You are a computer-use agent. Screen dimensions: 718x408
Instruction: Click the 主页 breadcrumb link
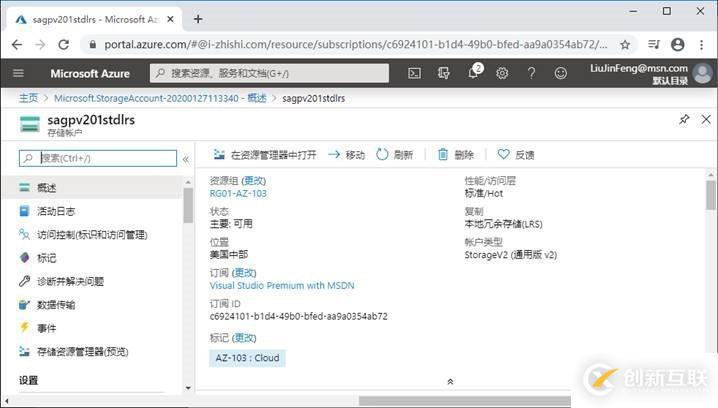[x=28, y=98]
